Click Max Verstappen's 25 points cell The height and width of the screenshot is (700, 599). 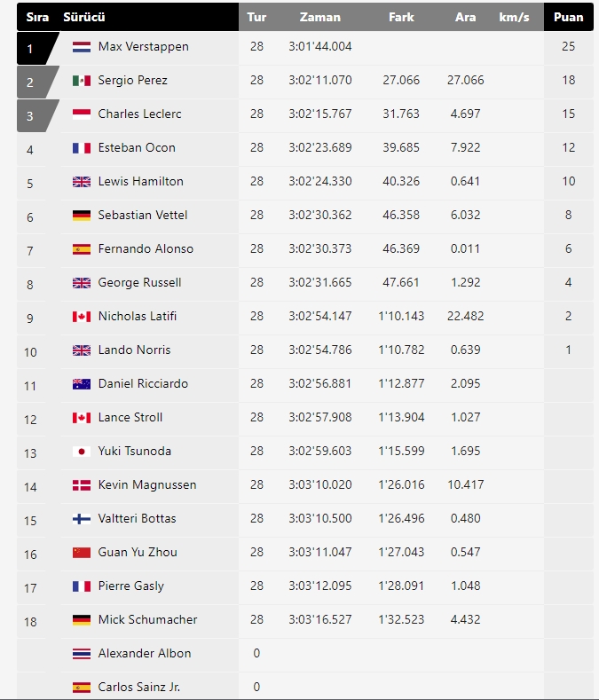pyautogui.click(x=568, y=47)
